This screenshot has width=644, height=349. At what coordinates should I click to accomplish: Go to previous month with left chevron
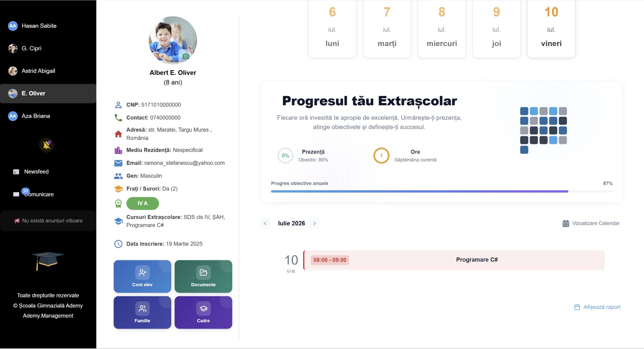pyautogui.click(x=265, y=223)
